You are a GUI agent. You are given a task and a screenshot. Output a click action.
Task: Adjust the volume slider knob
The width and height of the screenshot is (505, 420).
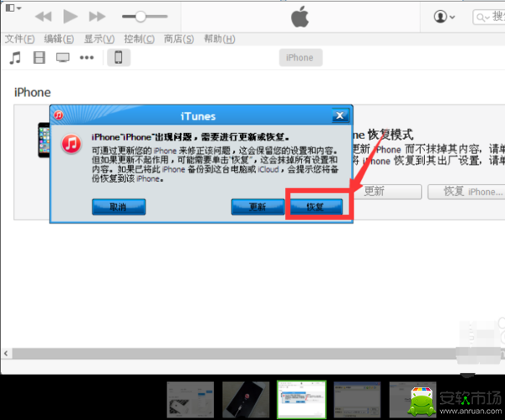tap(141, 17)
